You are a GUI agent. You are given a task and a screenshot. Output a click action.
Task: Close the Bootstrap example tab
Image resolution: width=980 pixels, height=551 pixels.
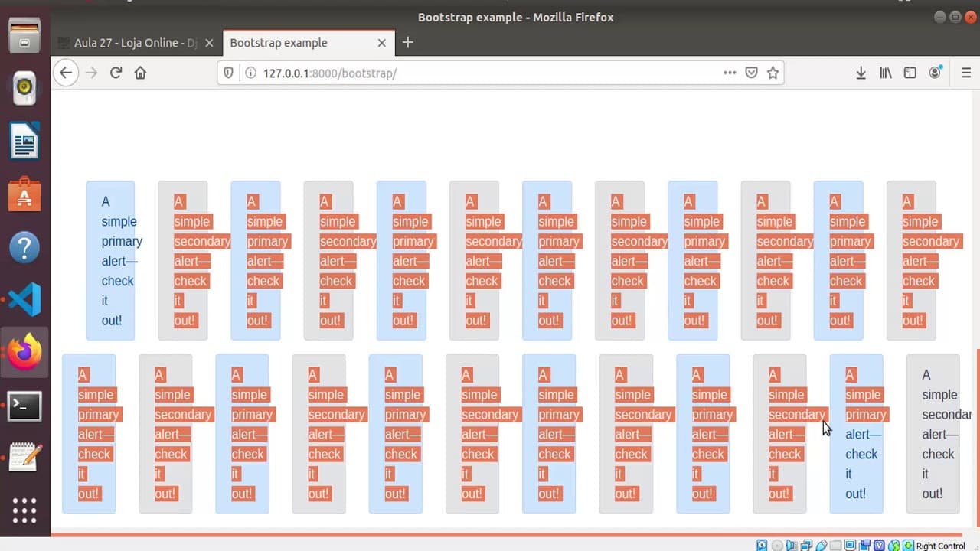pyautogui.click(x=382, y=43)
